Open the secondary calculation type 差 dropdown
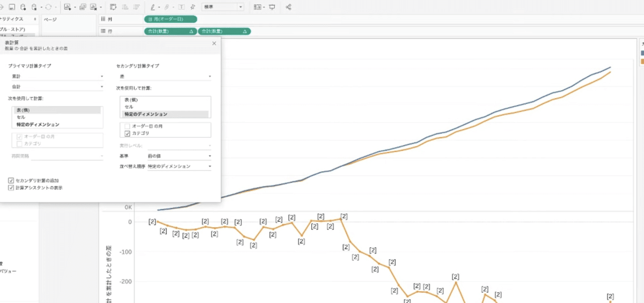 point(165,77)
